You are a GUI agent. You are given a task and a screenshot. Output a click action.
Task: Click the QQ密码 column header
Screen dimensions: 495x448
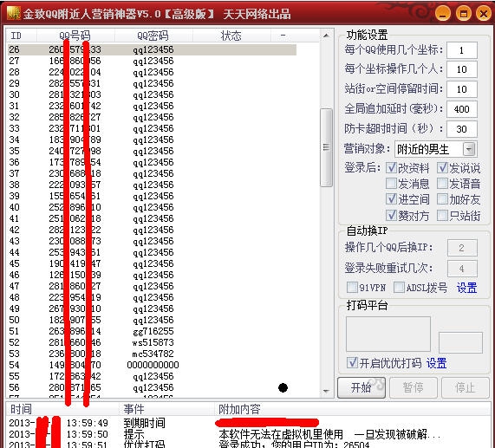click(x=153, y=36)
